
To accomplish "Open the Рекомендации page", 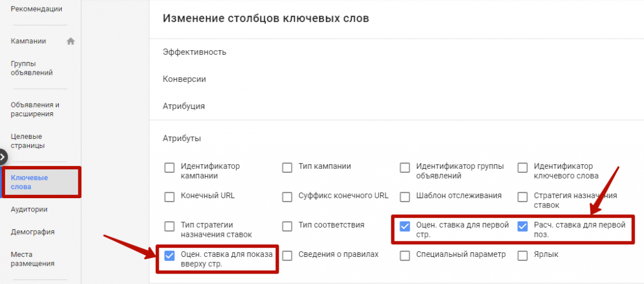I will pyautogui.click(x=36, y=9).
